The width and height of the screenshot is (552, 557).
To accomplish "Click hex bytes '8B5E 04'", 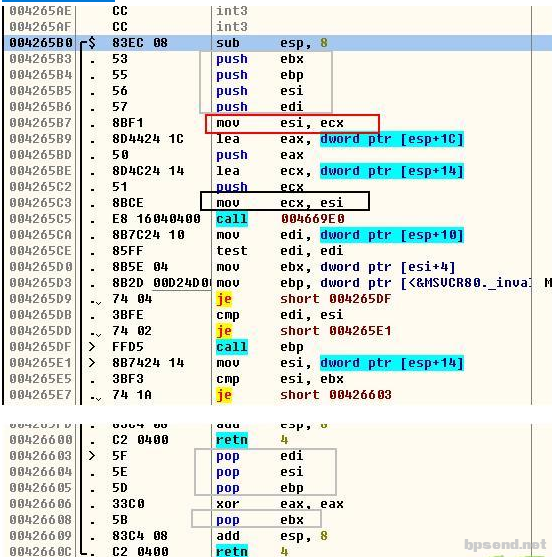I will point(140,267).
